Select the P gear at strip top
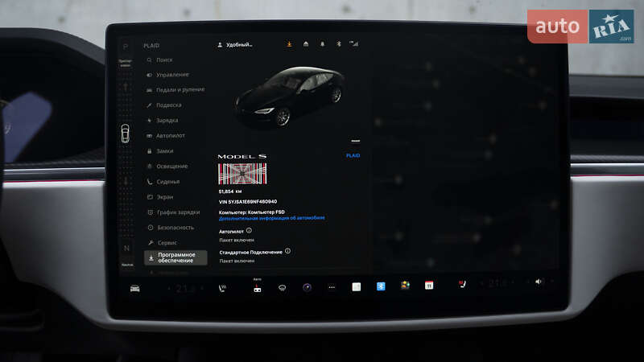 click(x=126, y=47)
